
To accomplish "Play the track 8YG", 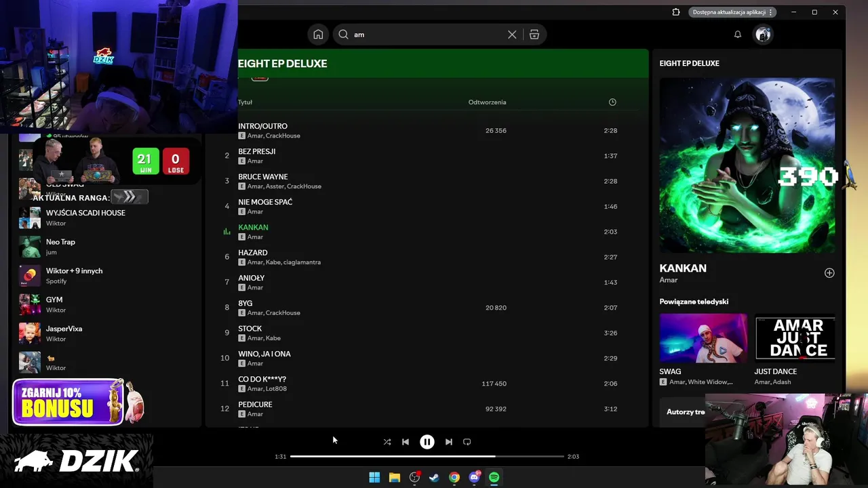I will [x=245, y=303].
